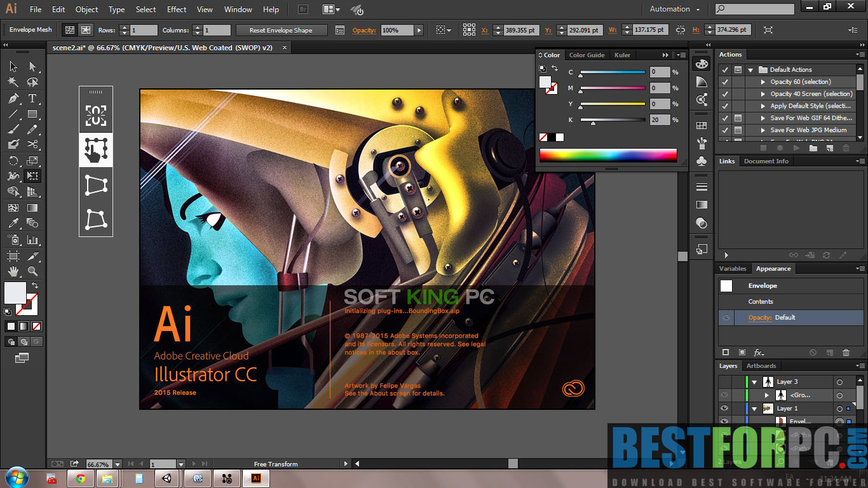Screen dimensions: 868x488
Task: Activate the Type tool
Action: 32,98
